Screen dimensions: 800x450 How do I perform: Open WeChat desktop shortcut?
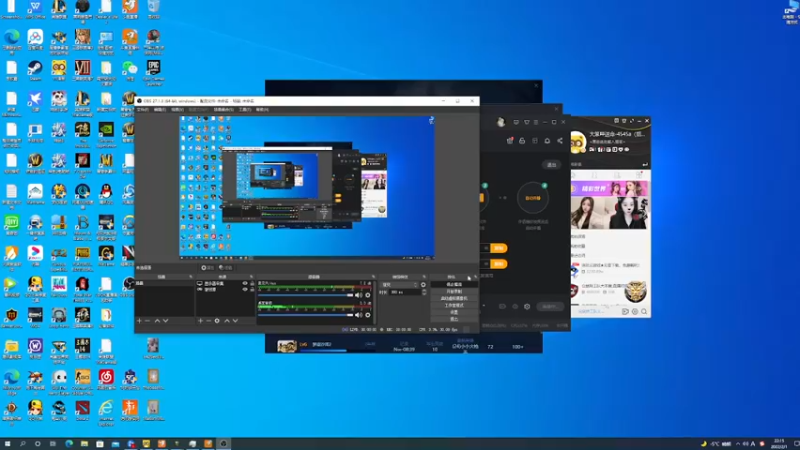130,70
